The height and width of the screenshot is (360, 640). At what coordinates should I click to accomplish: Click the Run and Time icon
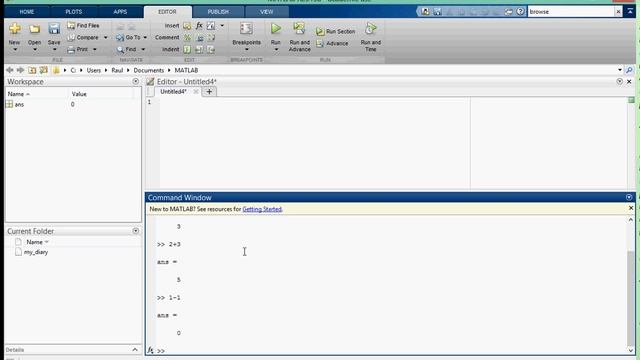(x=371, y=28)
